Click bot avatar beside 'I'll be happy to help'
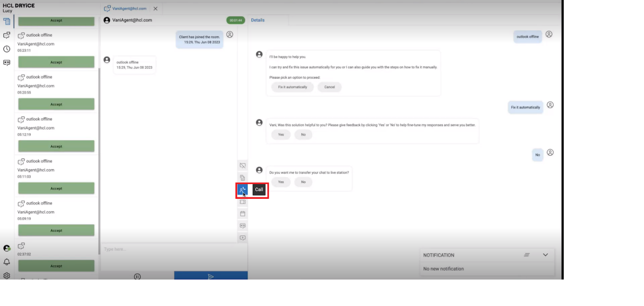 tap(259, 54)
